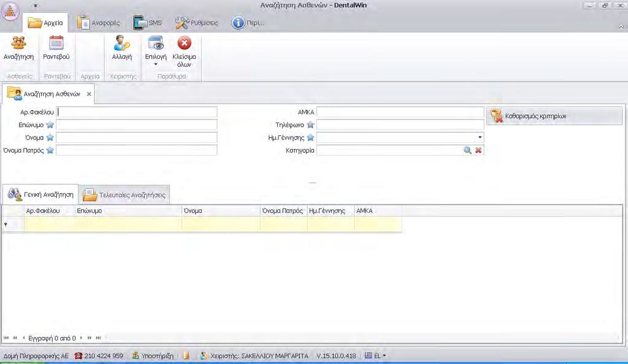Go to next page in navigator
This screenshot has height=364, width=628.
(90, 338)
